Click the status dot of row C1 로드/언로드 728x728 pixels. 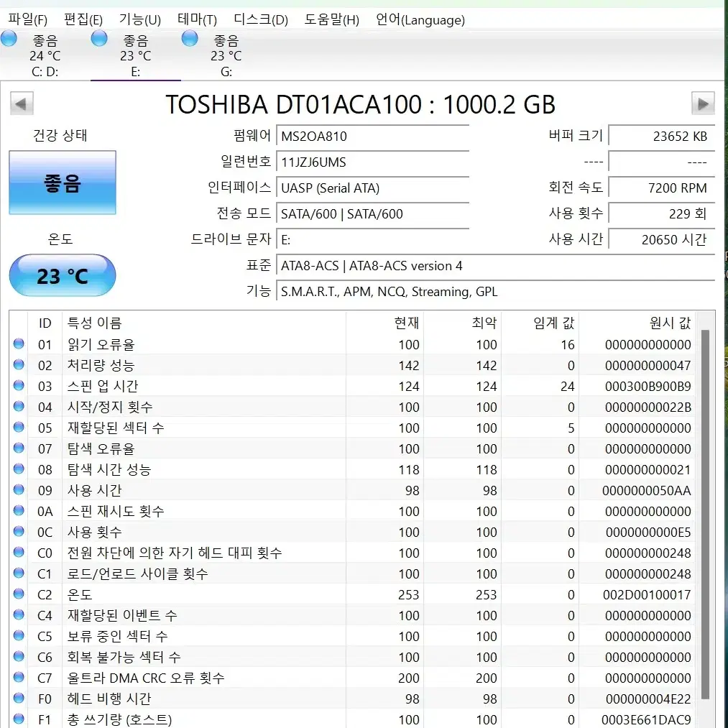coord(19,573)
